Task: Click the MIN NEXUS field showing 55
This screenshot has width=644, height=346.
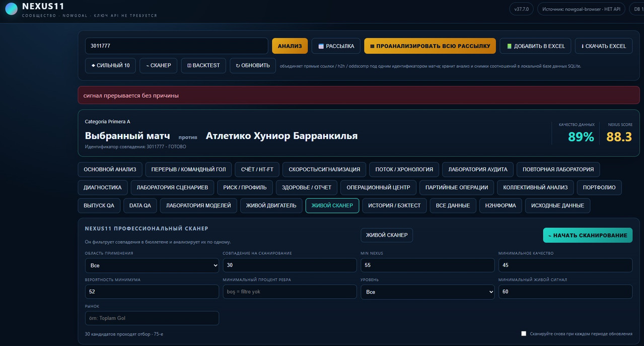Action: (x=427, y=265)
